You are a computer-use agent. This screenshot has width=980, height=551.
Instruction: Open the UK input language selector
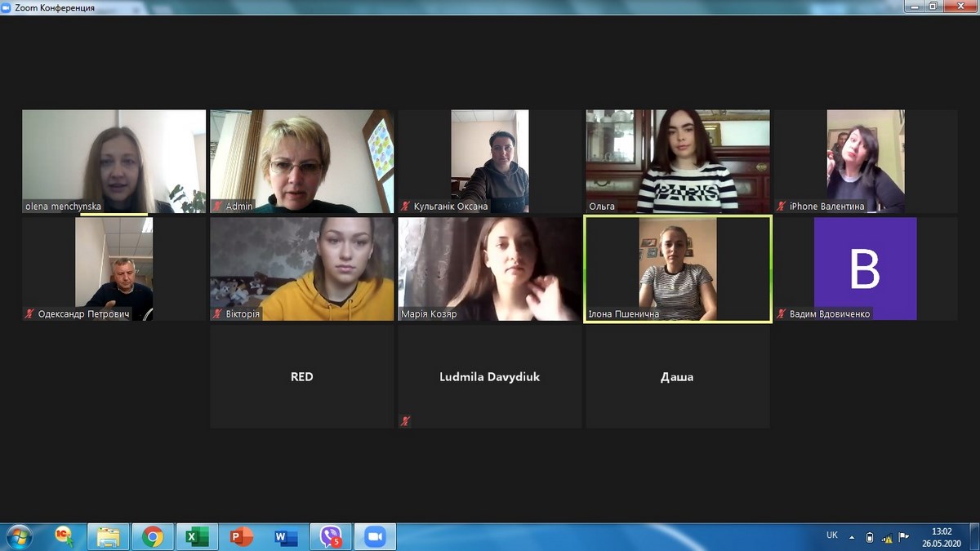[831, 535]
